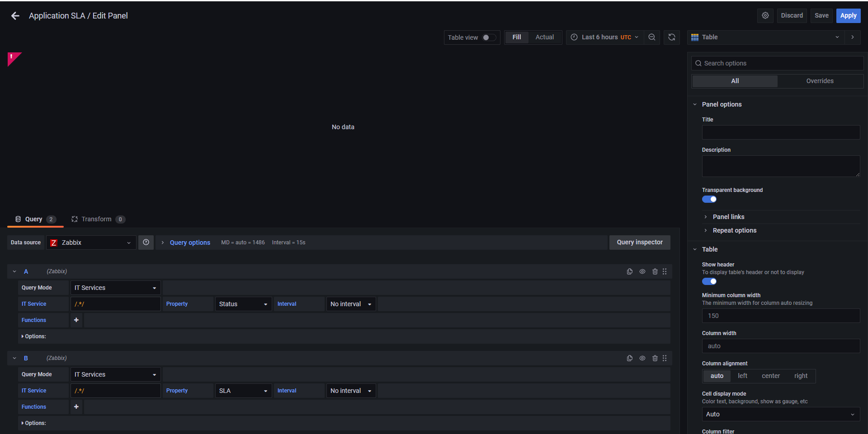Open the Zabbix datasource help icon
Screen dimensions: 868x434
click(x=146, y=243)
